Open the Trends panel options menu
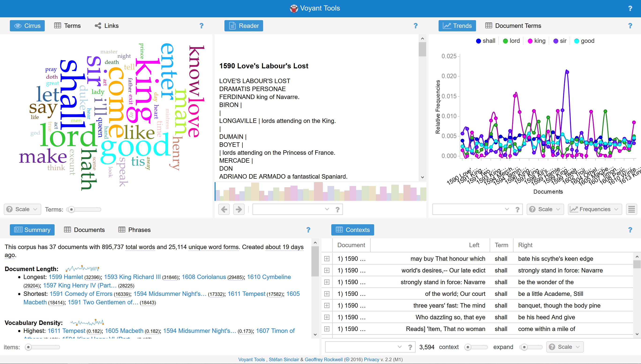Image resolution: width=641 pixels, height=364 pixels. 631,209
